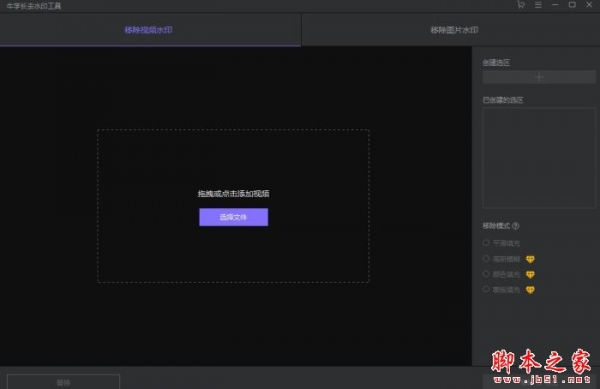Open the 移除模式 help question-mark icon

click(x=515, y=226)
